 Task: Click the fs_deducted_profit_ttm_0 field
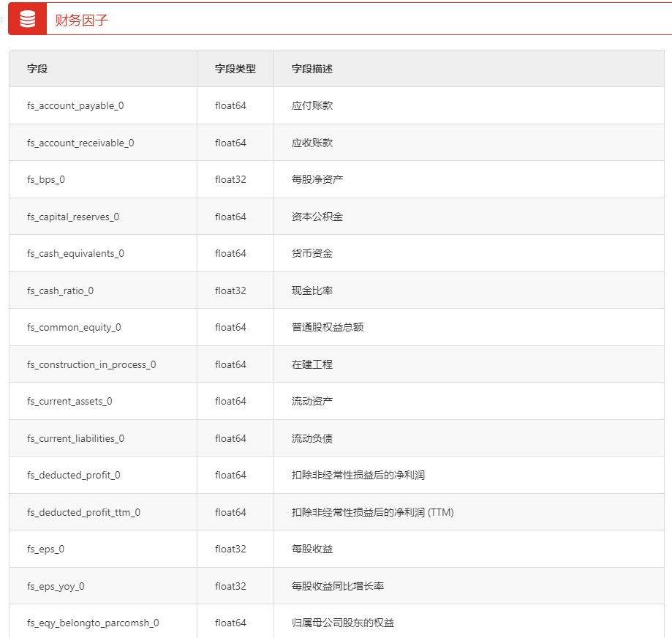point(83,512)
